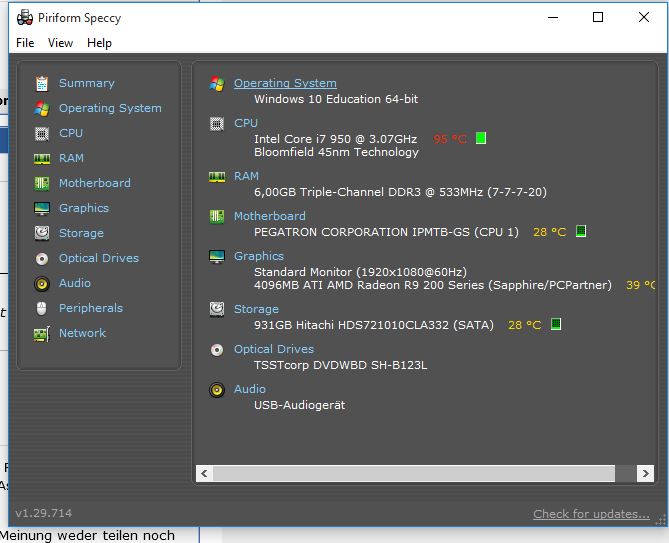Click the Graphics monitor icon in summary pane
The width and height of the screenshot is (669, 543).
click(217, 257)
